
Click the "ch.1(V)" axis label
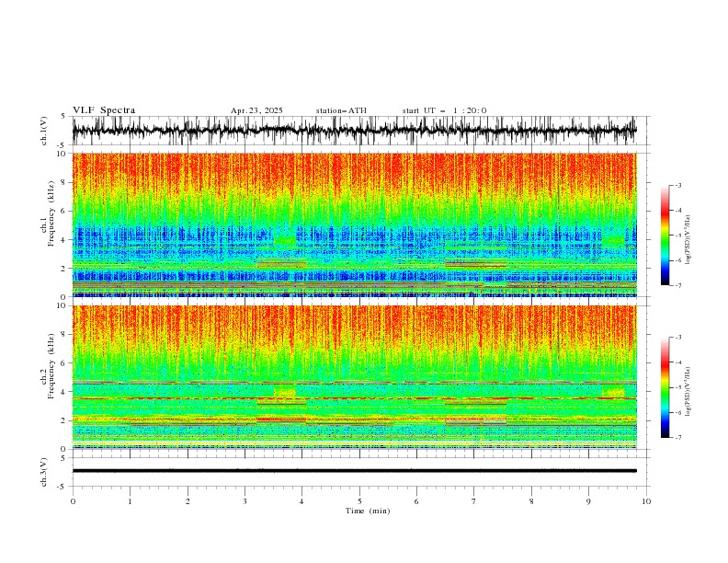[x=44, y=131]
